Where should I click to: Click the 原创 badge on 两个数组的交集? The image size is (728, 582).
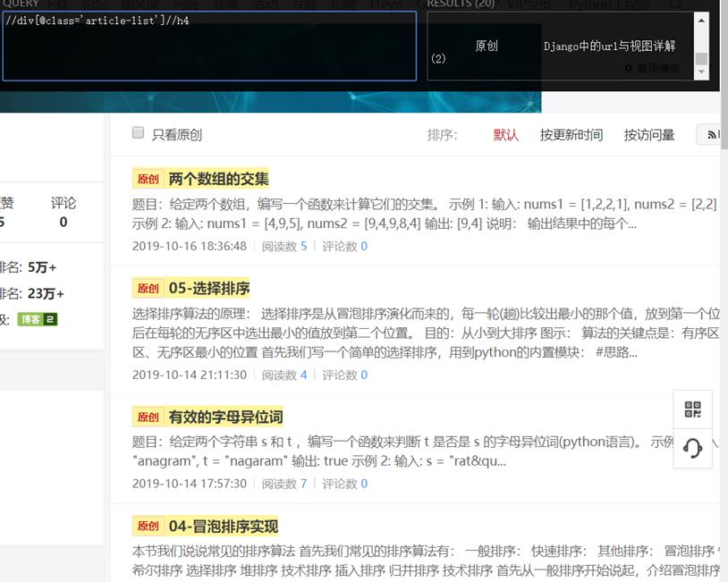click(x=148, y=179)
